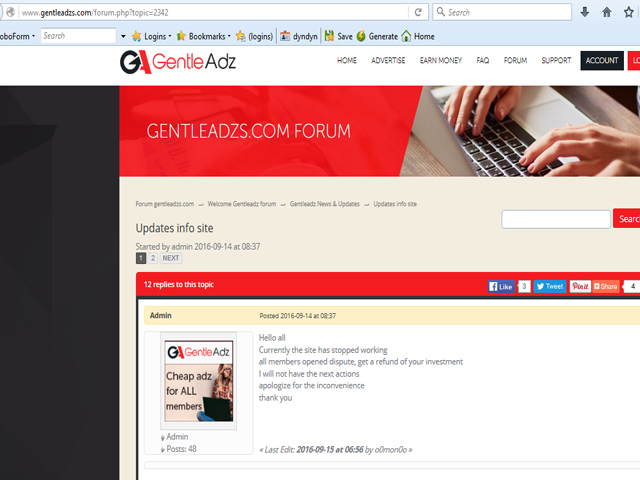Click the magnifier in browser search box
Screen dimensions: 640x480
point(441,12)
